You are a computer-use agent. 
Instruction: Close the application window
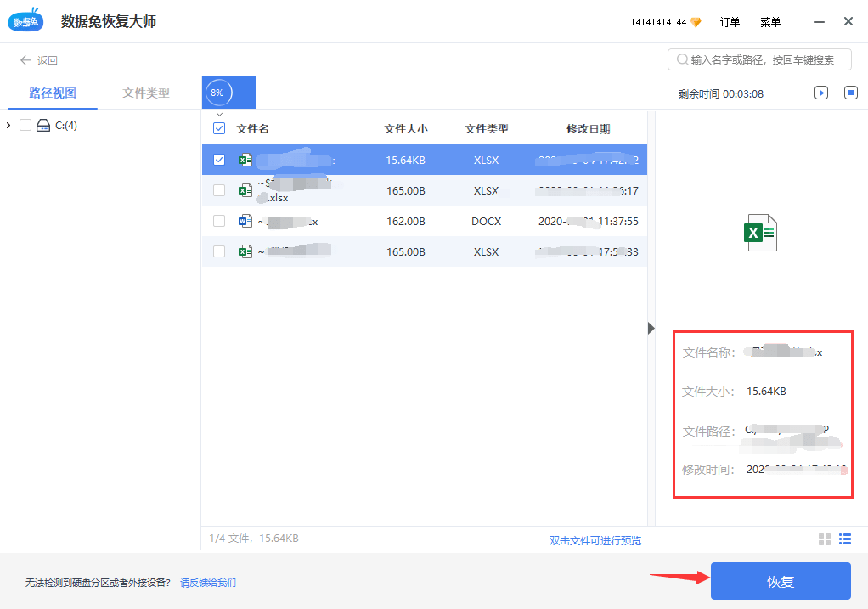[848, 21]
